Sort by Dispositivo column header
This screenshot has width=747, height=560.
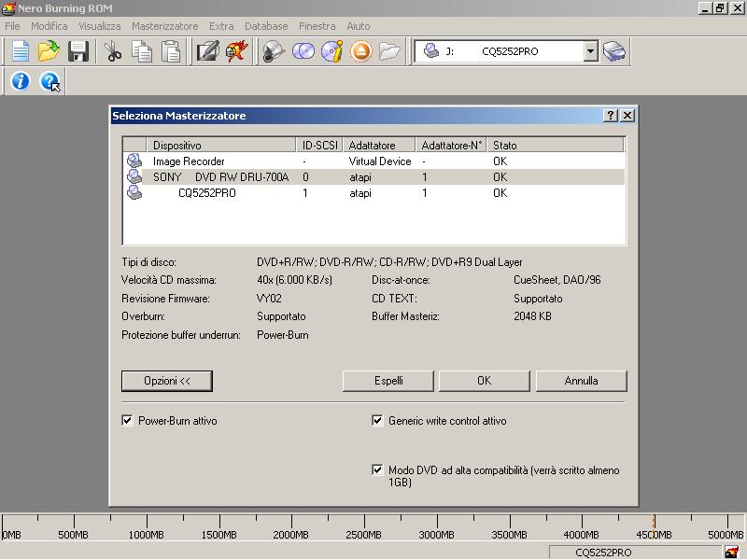tap(221, 145)
